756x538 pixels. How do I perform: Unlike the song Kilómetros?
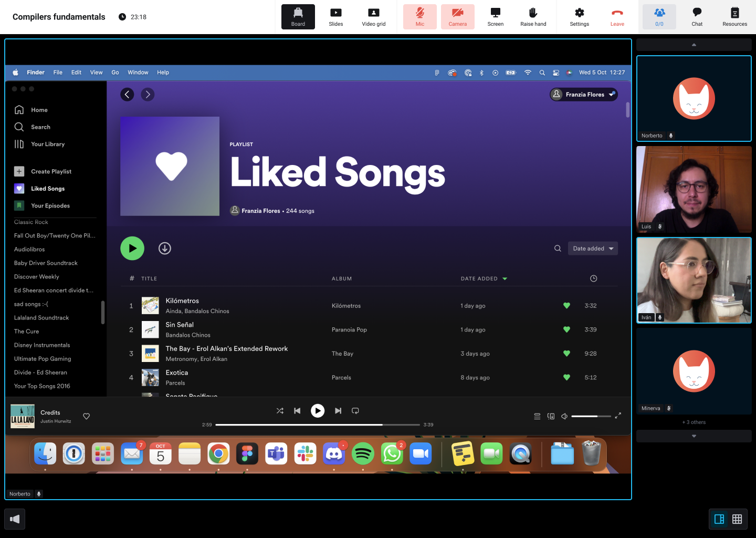(566, 306)
